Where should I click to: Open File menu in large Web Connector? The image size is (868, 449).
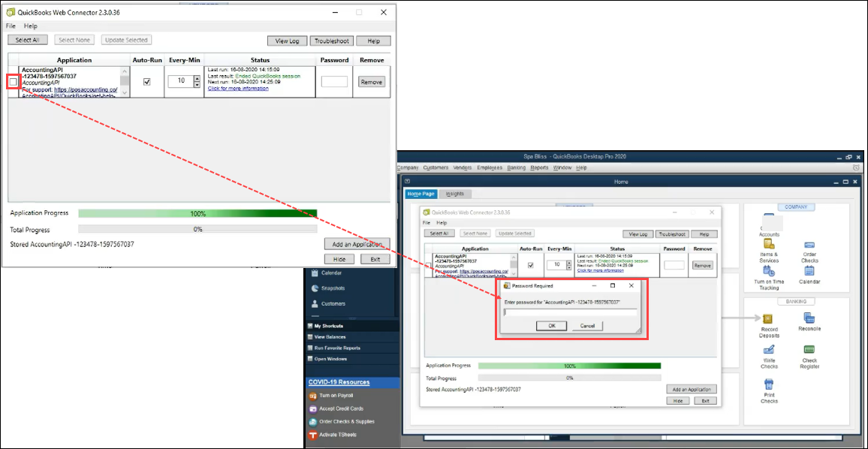tap(11, 26)
